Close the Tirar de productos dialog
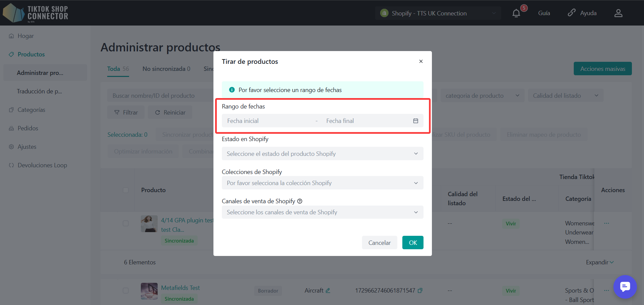 [421, 61]
